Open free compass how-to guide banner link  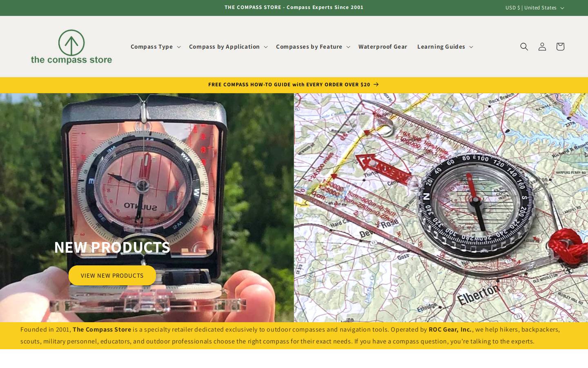coord(294,85)
